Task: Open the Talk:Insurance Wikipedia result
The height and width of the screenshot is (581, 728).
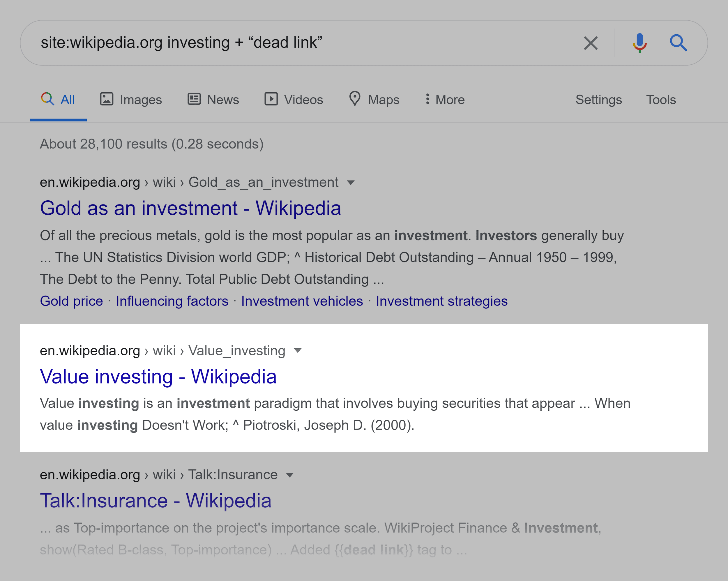Action: pyautogui.click(x=155, y=500)
